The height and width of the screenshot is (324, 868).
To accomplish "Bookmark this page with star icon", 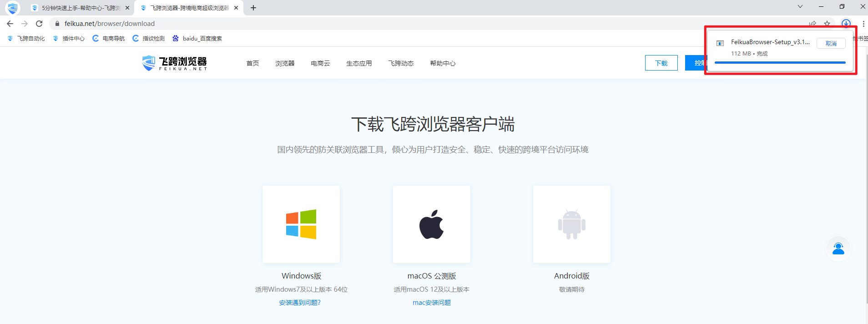I will coord(827,24).
